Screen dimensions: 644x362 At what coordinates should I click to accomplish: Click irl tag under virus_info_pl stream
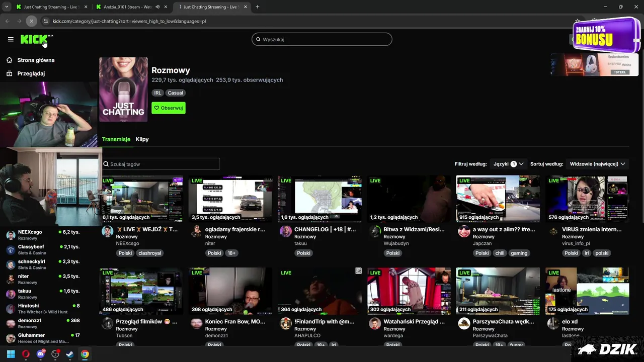[587, 253]
